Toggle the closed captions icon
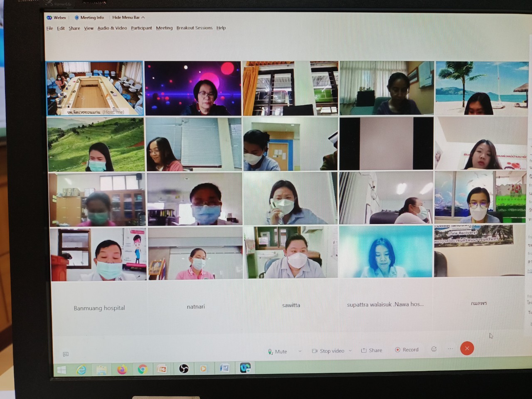Viewport: 532px width, 399px height. 66,354
